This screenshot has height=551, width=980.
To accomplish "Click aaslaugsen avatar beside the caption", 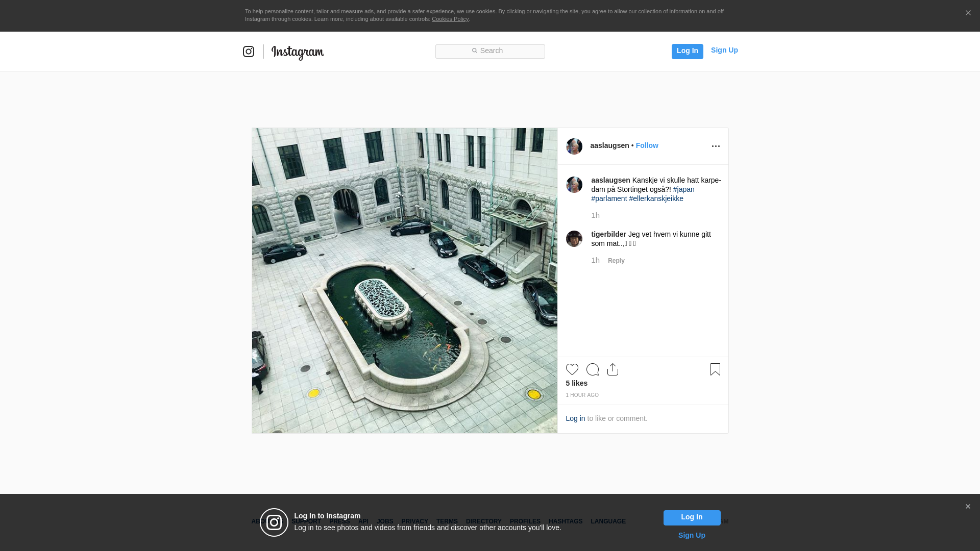I will [x=574, y=185].
